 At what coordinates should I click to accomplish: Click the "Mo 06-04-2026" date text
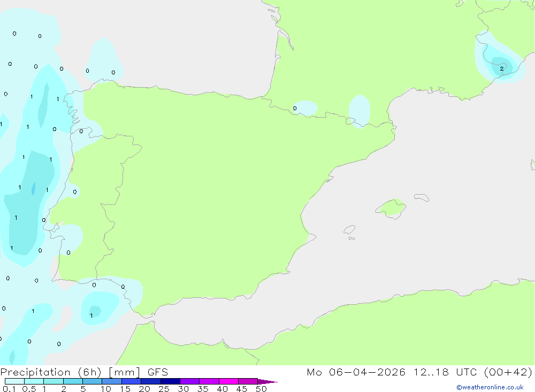[x=356, y=372]
